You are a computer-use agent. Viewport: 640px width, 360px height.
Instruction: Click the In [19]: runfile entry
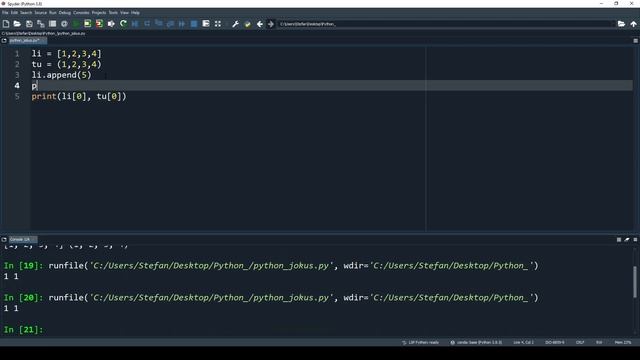click(x=271, y=266)
